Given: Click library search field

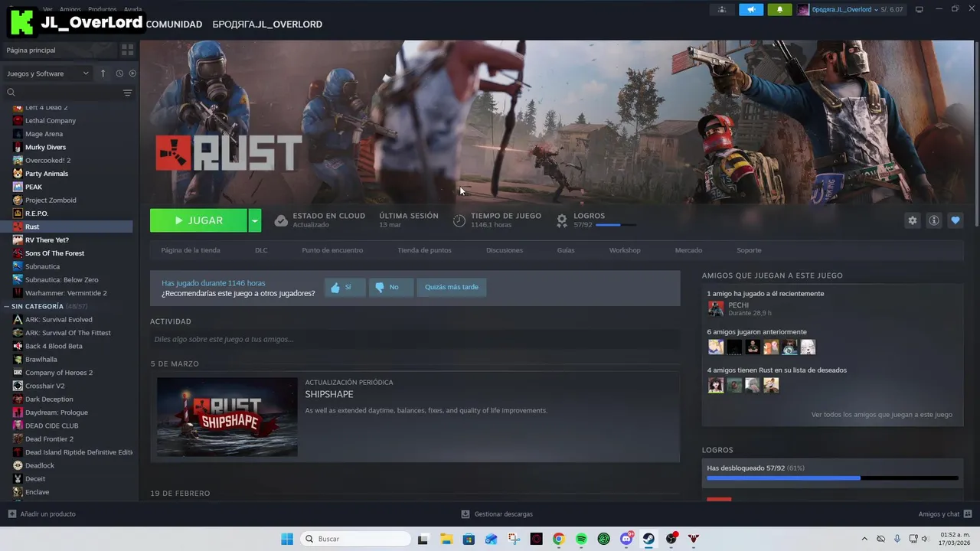Looking at the screenshot, I should coord(61,93).
